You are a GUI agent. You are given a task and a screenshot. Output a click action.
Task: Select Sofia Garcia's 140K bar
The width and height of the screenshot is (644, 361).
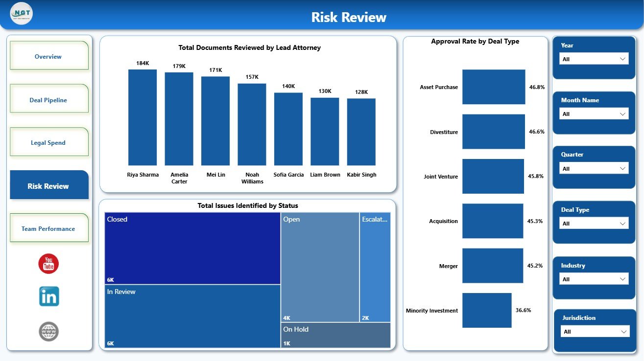(288, 129)
